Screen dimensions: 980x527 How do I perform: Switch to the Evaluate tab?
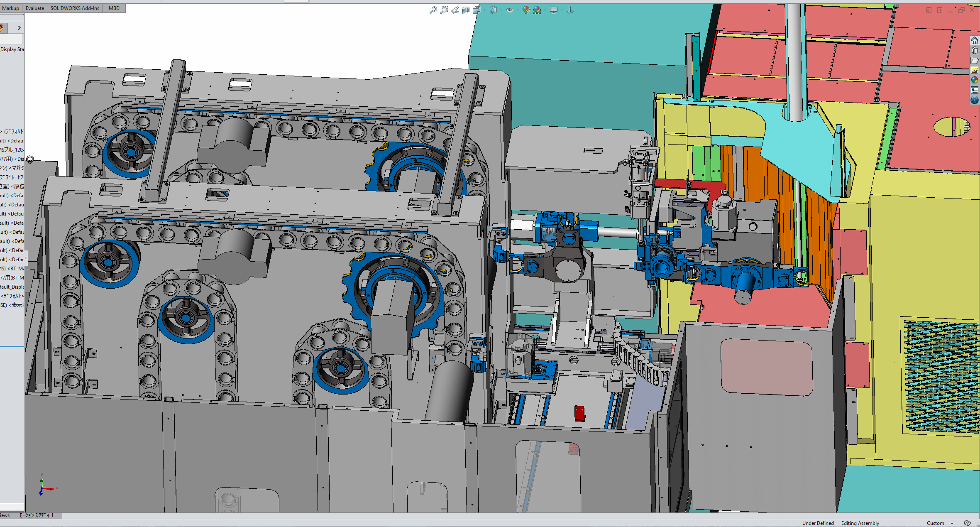[x=35, y=8]
